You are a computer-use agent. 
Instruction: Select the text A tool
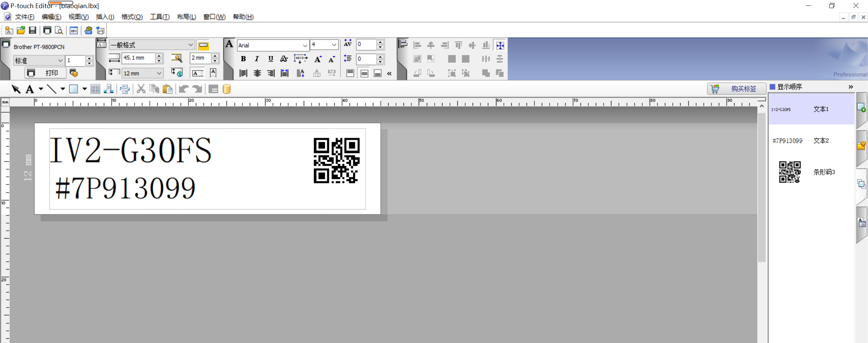(x=30, y=89)
